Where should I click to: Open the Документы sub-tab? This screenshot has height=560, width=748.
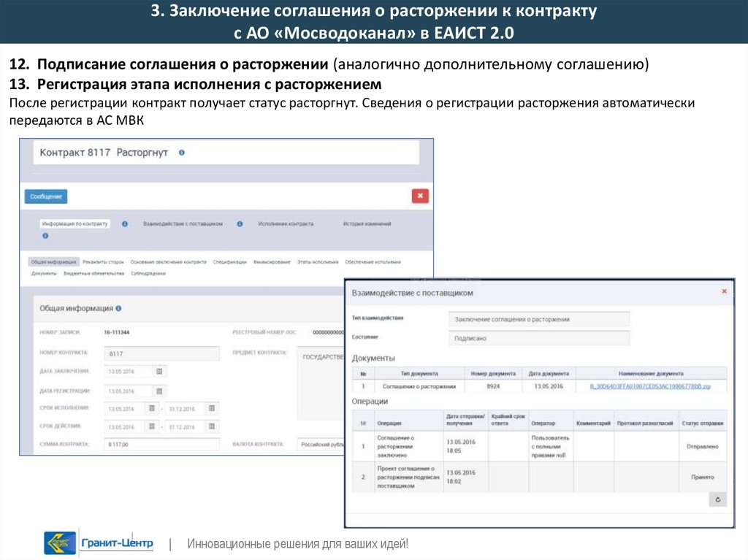click(x=44, y=273)
